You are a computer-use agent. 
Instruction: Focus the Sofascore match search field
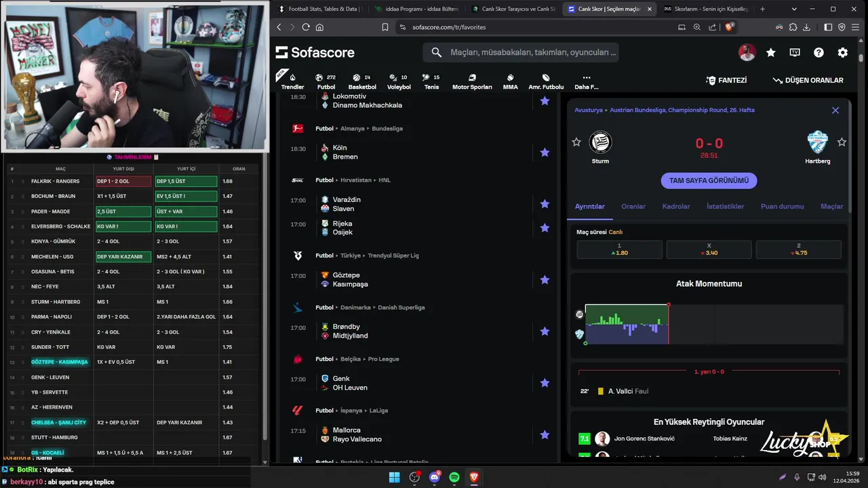(521, 52)
